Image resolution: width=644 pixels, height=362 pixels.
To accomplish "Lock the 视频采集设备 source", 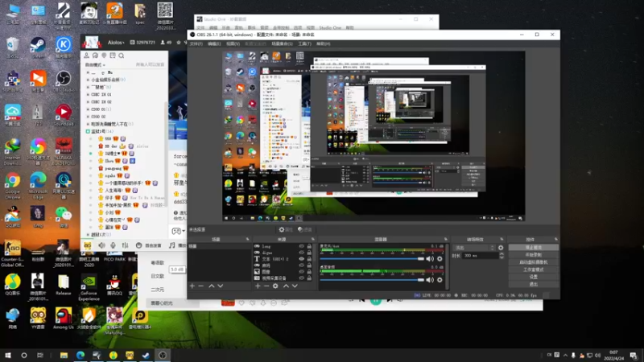I will 309,278.
